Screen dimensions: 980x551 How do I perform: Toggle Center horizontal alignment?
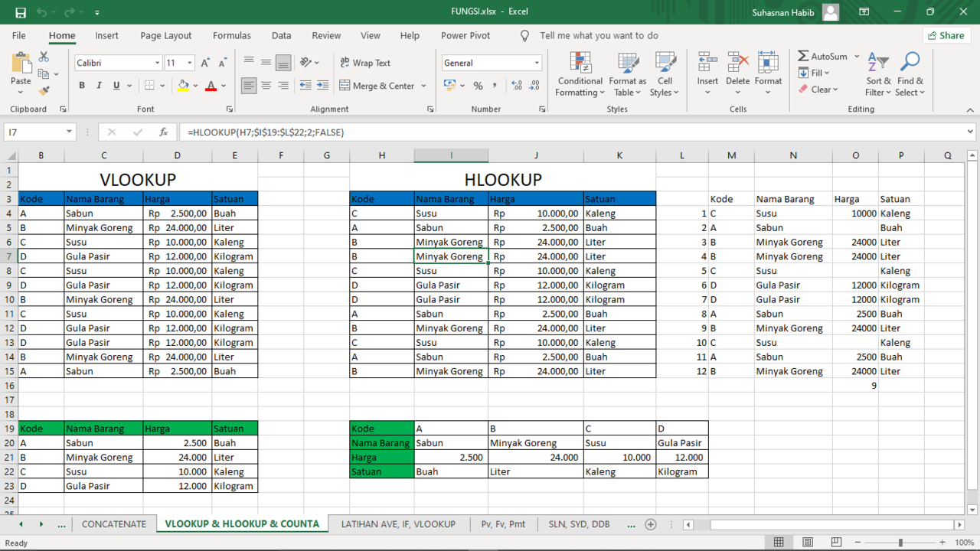click(266, 86)
